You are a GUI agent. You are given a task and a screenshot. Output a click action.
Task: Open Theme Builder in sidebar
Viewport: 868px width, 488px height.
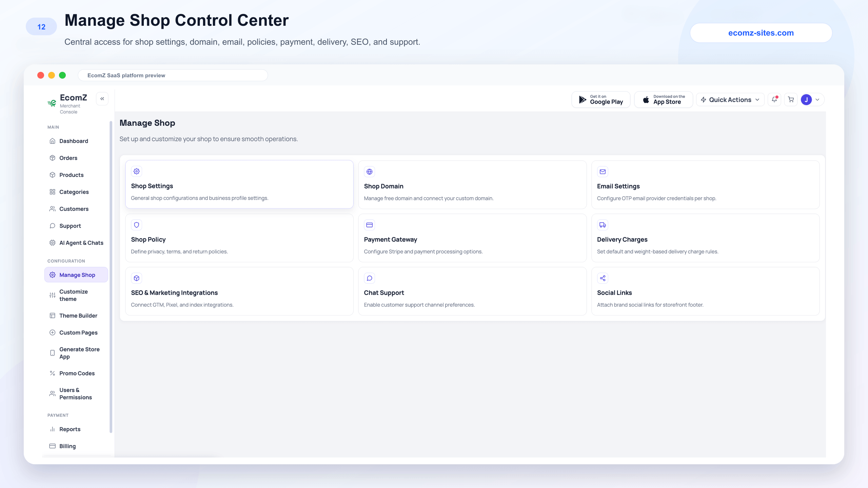(x=76, y=316)
